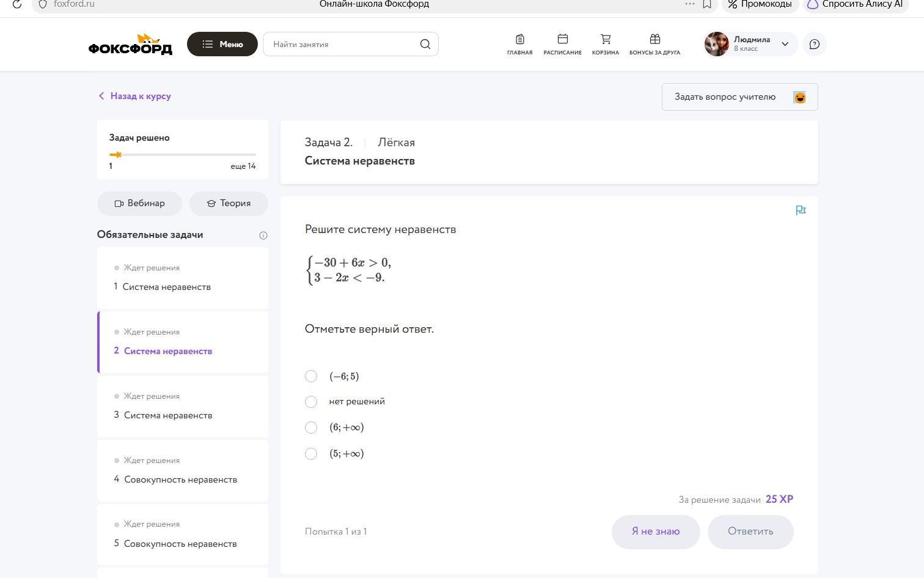Click the browser reload icon
The height and width of the screenshot is (578, 924).
(x=17, y=4)
